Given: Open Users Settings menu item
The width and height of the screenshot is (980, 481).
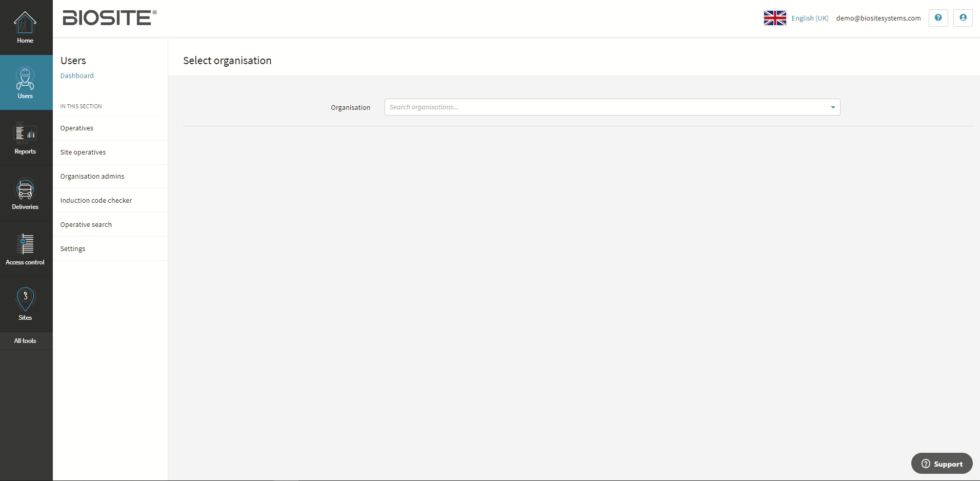Looking at the screenshot, I should coord(73,249).
